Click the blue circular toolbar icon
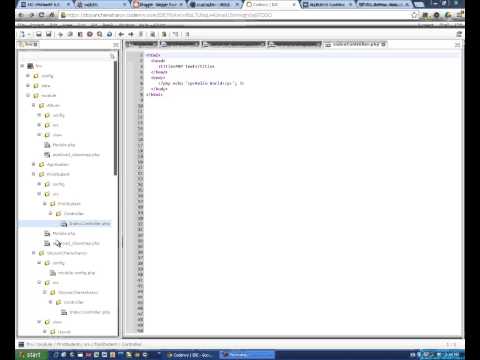The height and width of the screenshot is (360, 480). coord(109,34)
